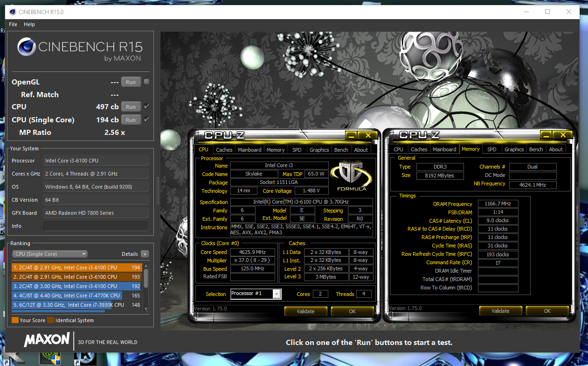588x366 pixels.
Task: Minimize the CPU-Z window showing the CPU tab
Action: 351,135
